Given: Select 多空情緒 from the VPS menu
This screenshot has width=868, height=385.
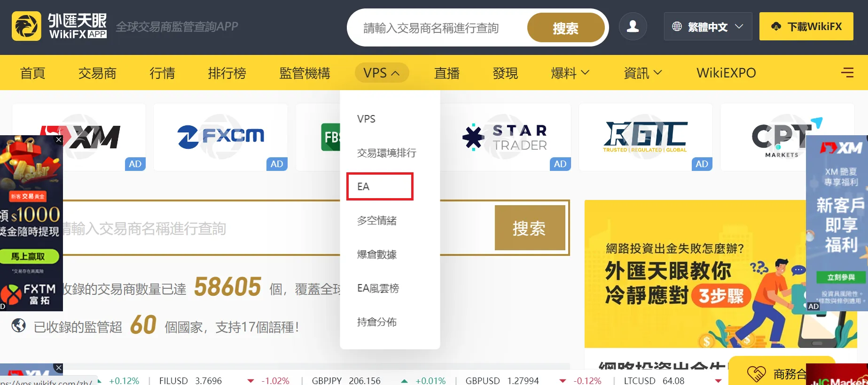Looking at the screenshot, I should [x=376, y=220].
